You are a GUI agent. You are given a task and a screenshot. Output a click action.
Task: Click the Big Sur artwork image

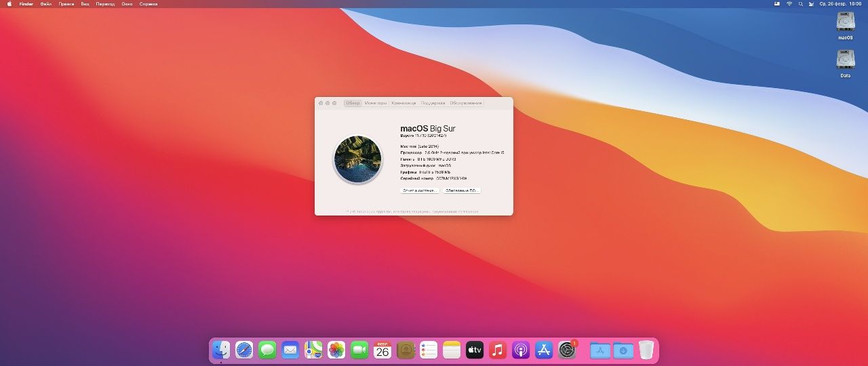pos(357,159)
